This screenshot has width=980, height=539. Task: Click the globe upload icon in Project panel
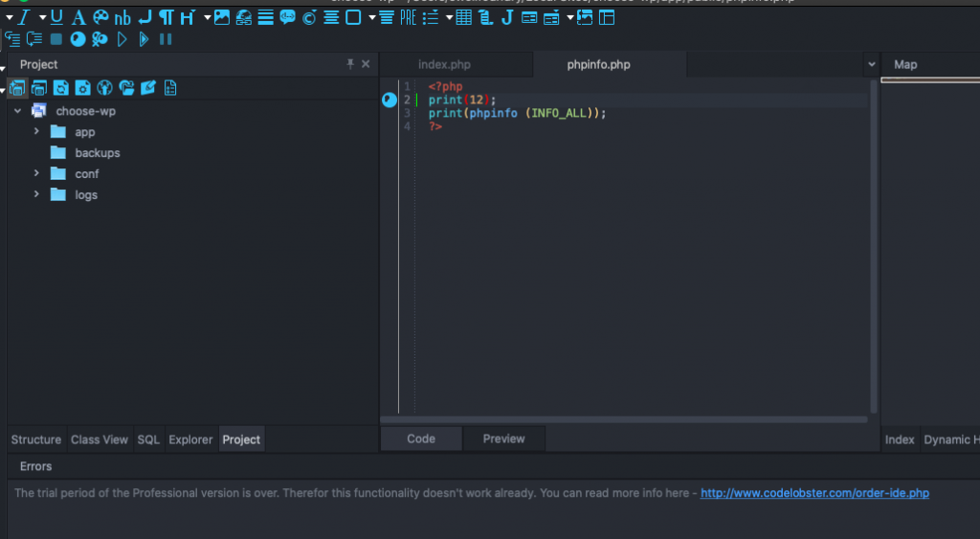click(104, 88)
